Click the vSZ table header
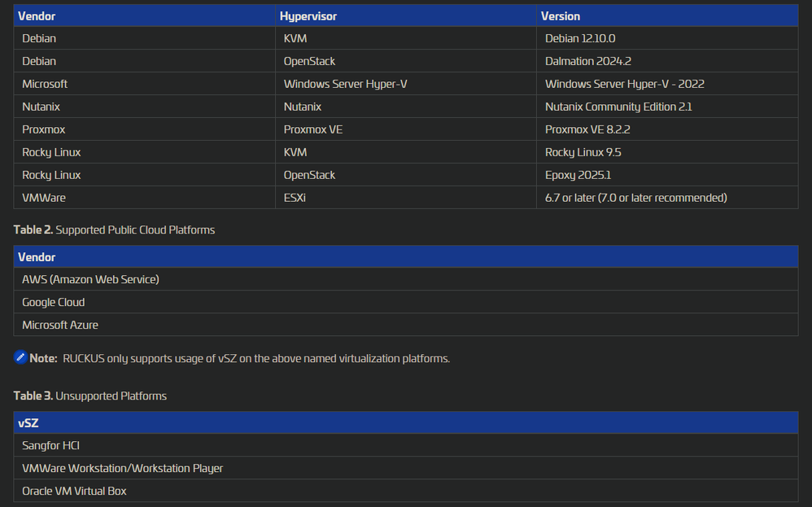Viewport: 812px width, 507px height. click(x=406, y=422)
